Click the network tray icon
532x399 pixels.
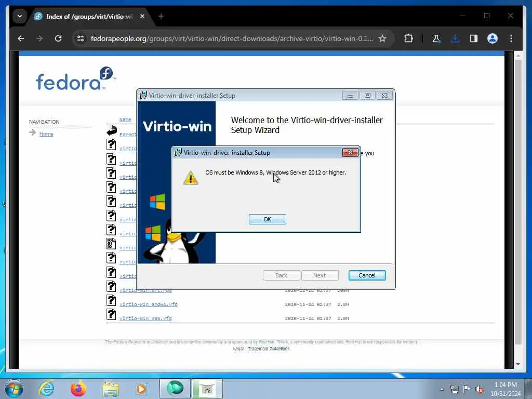[454, 390]
